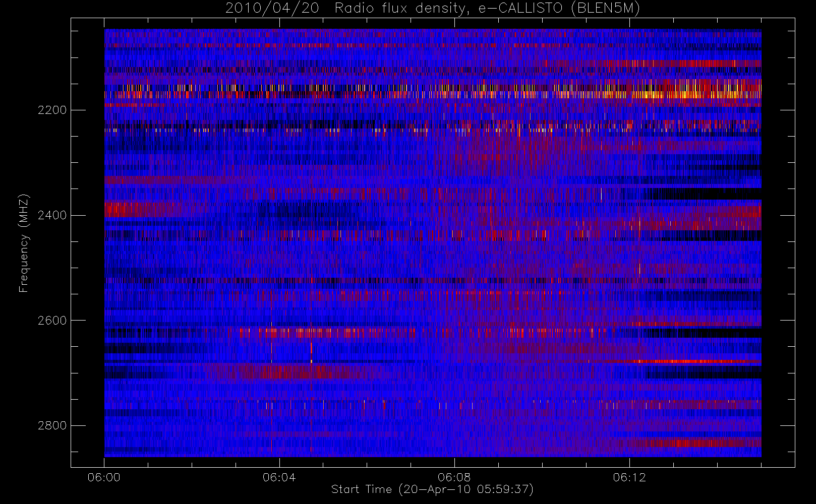816x504 pixels.
Task: Click the 06:08 time tick label
Action: (x=454, y=477)
